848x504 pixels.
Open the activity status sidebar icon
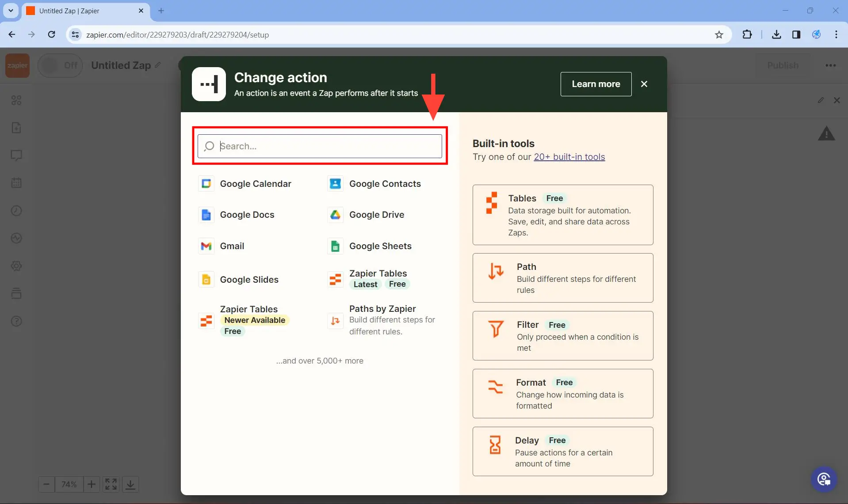(16, 238)
